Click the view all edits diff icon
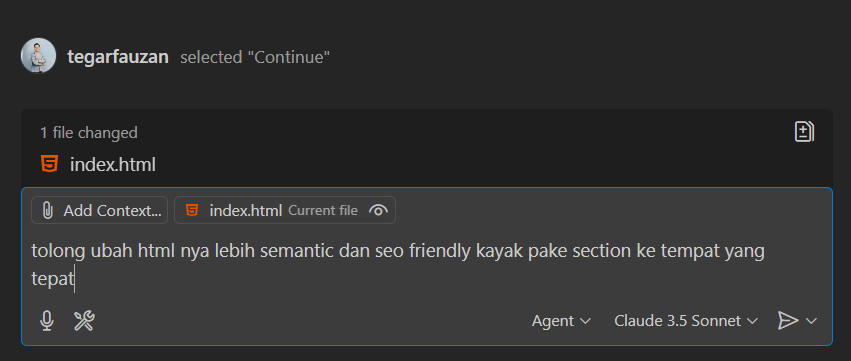Screen dimensions: 851x361 (x=804, y=132)
